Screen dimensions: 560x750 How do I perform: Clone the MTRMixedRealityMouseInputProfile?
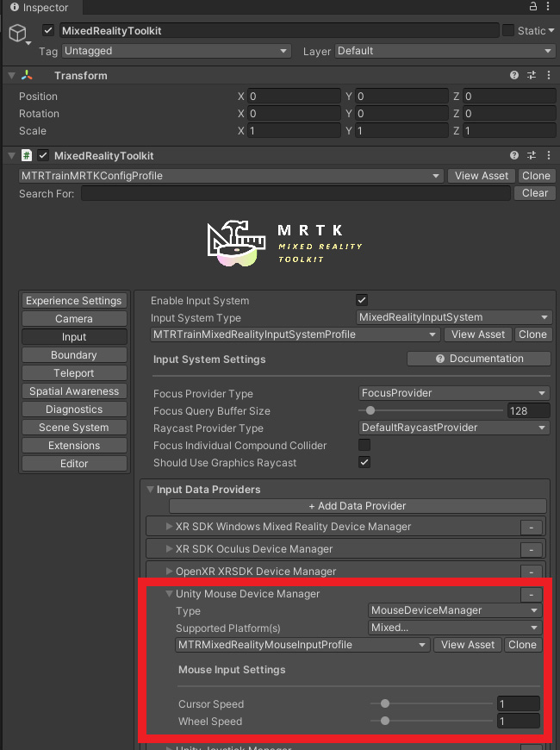point(522,645)
